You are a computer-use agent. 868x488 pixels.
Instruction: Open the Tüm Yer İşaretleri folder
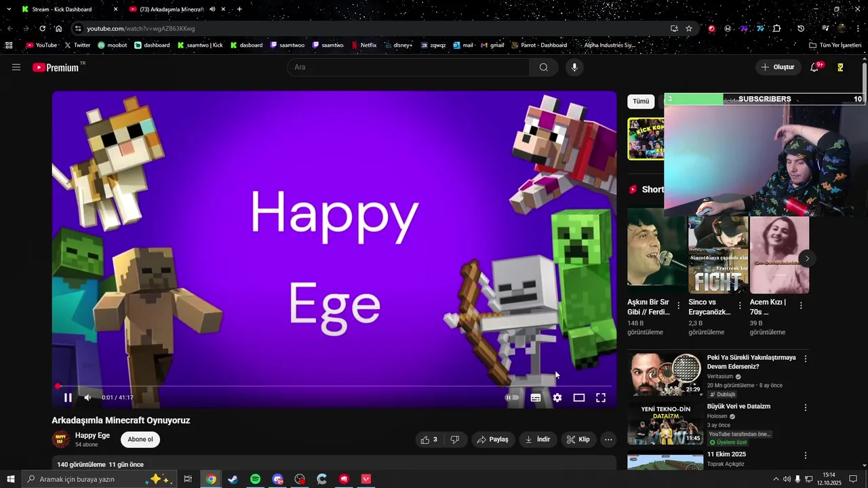[x=835, y=45]
